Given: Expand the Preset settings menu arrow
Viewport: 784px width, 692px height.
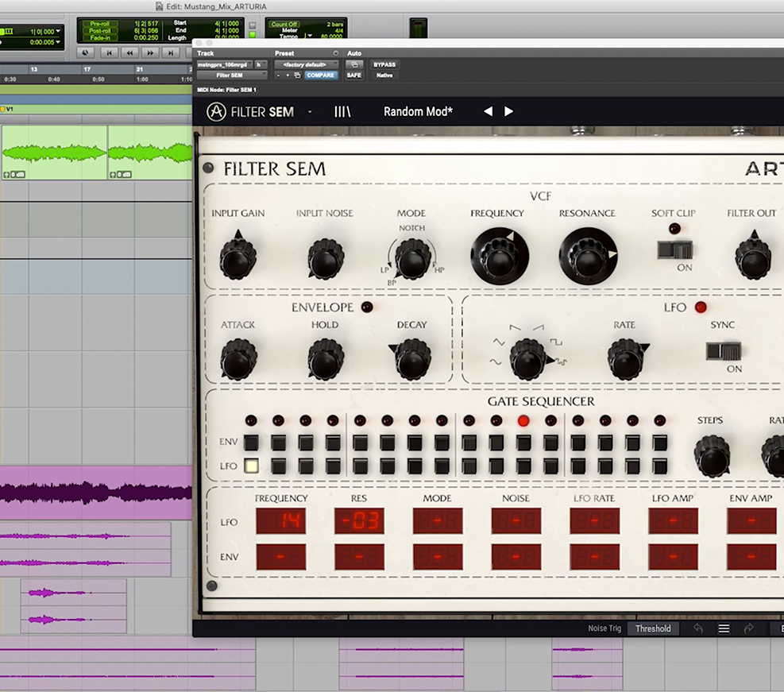Looking at the screenshot, I should pos(335,53).
